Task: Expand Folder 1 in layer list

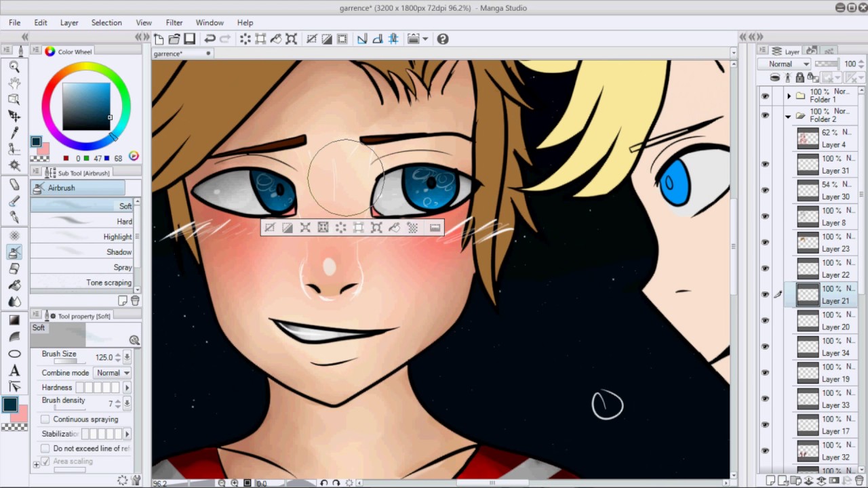Action: click(789, 96)
